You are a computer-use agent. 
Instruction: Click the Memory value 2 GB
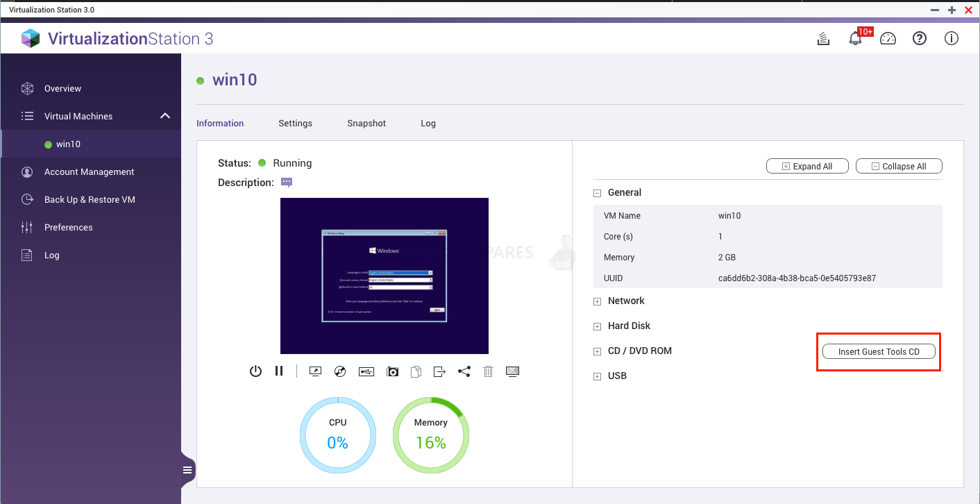tap(727, 257)
